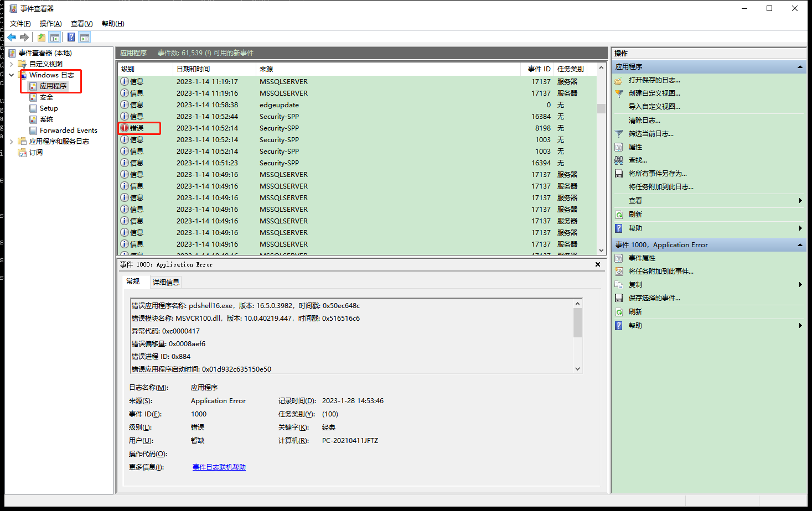Sort by the 任务类别 column header

tap(572, 69)
